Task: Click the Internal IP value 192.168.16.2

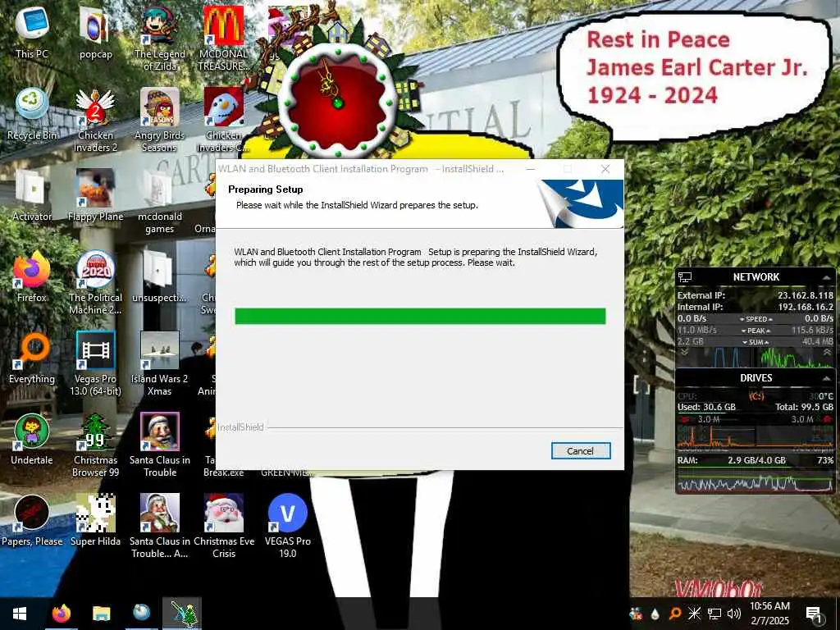Action: pyautogui.click(x=806, y=307)
